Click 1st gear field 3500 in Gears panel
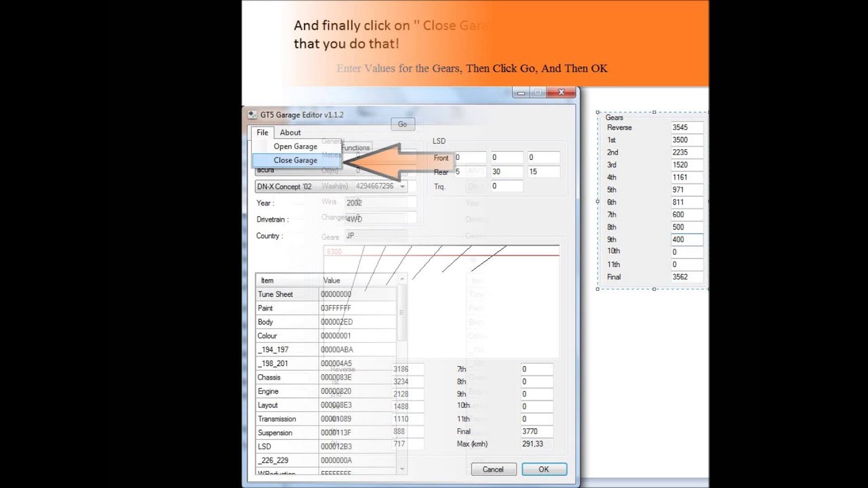Viewport: 868px width, 488px height. 686,140
